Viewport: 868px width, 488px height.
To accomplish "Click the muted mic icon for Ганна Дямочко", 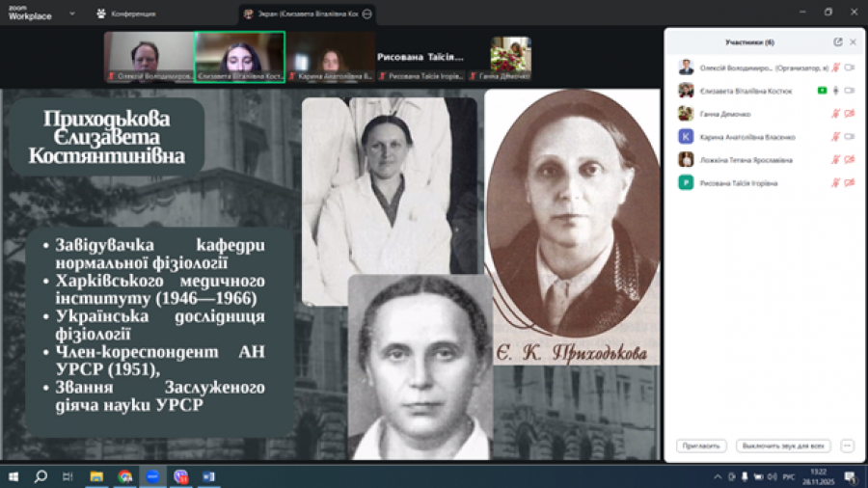I will tap(836, 114).
